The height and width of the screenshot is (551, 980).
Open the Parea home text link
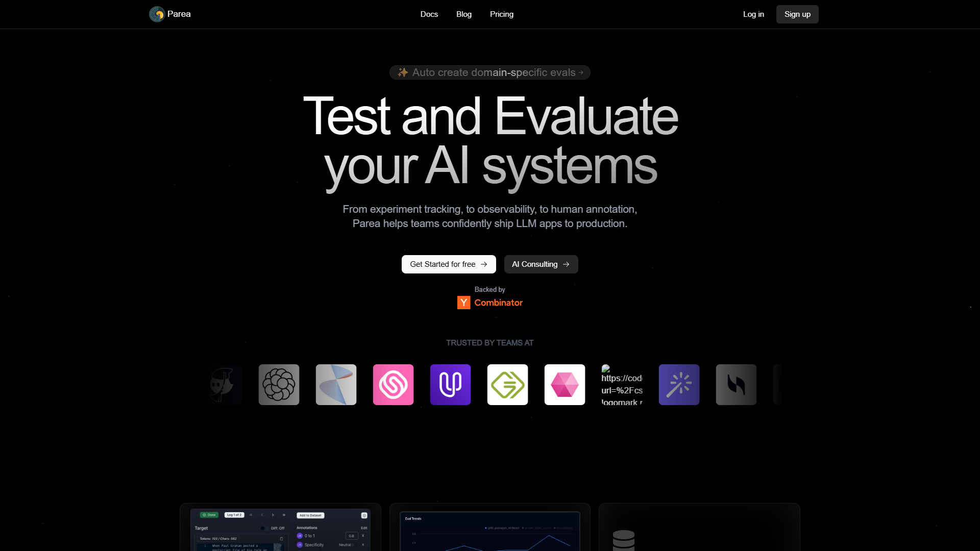pyautogui.click(x=179, y=14)
